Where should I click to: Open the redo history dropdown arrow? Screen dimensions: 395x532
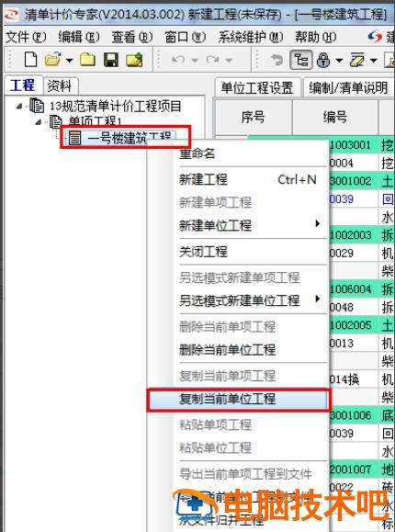point(229,61)
